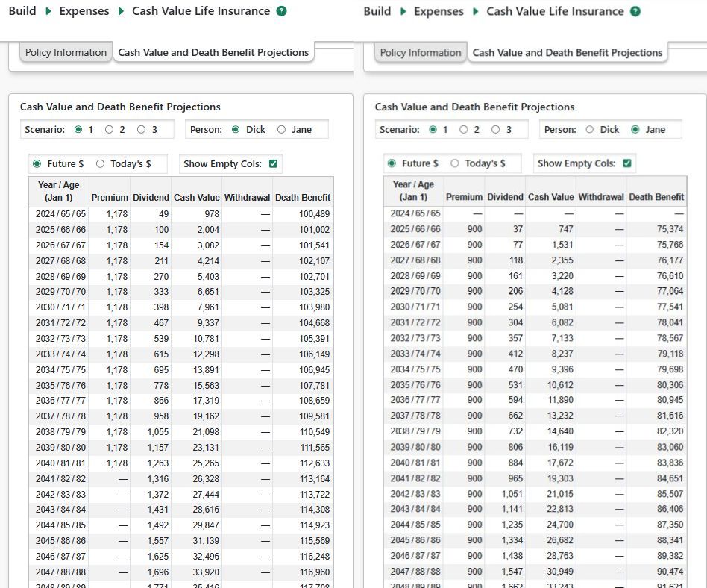Choose Dick as Person in left panel
Viewport: 707px width, 588px height.
(x=236, y=130)
